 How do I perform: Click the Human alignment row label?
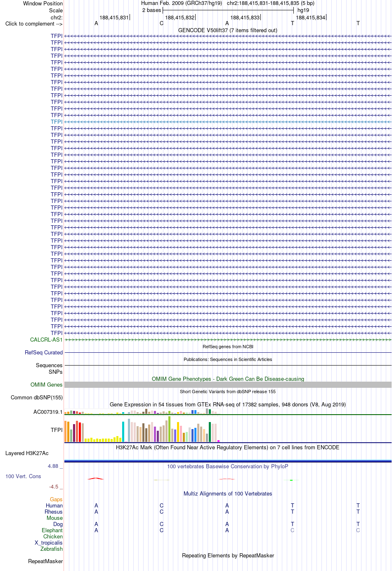[54, 505]
